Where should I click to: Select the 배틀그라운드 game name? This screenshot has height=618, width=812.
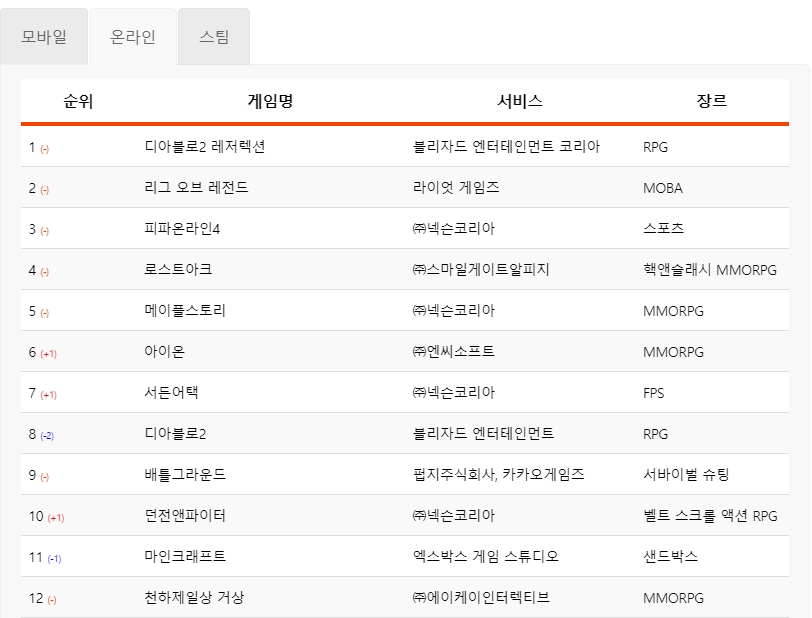(x=185, y=475)
